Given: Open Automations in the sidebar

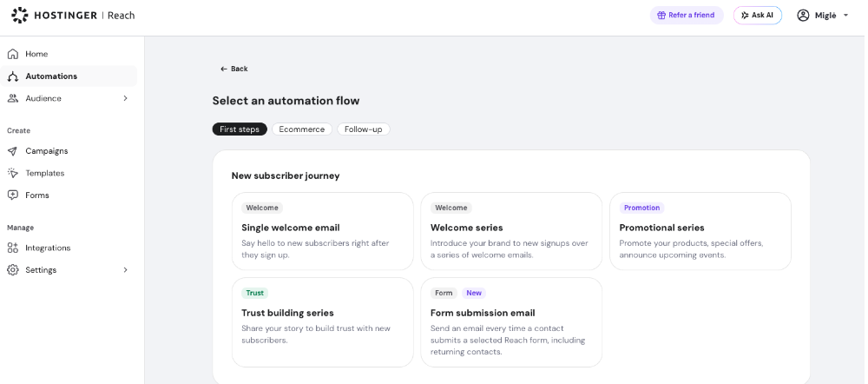Looking at the screenshot, I should 69,76.
